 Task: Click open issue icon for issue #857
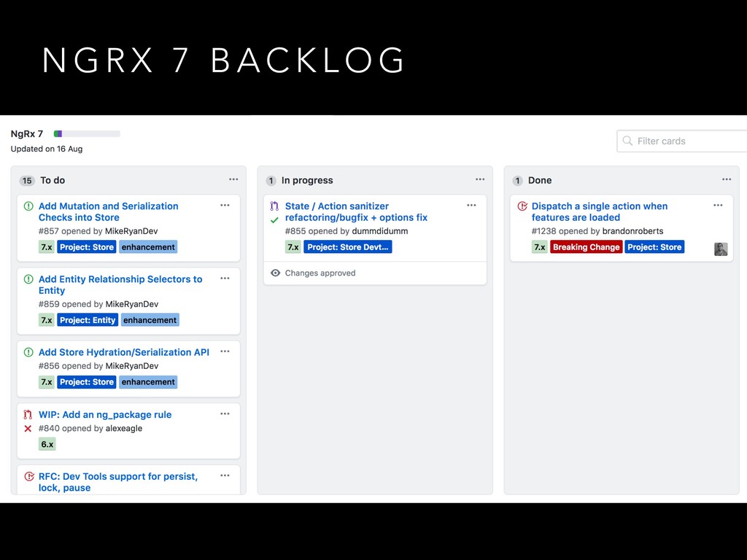[x=28, y=206]
